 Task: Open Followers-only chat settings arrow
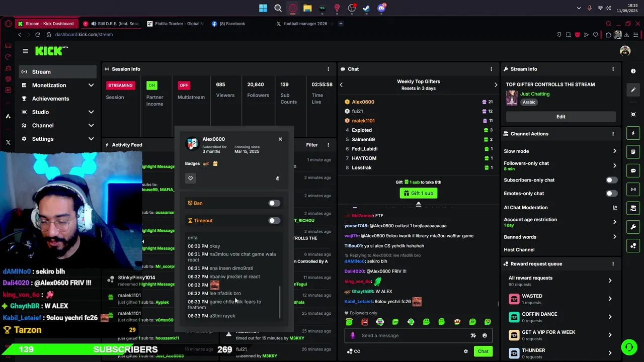614,165
